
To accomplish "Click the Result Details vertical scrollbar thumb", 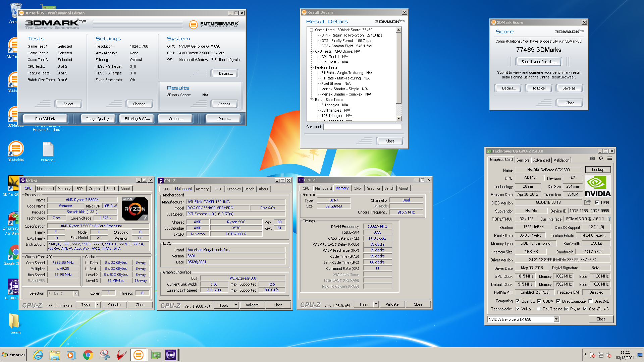I will 398,68.
